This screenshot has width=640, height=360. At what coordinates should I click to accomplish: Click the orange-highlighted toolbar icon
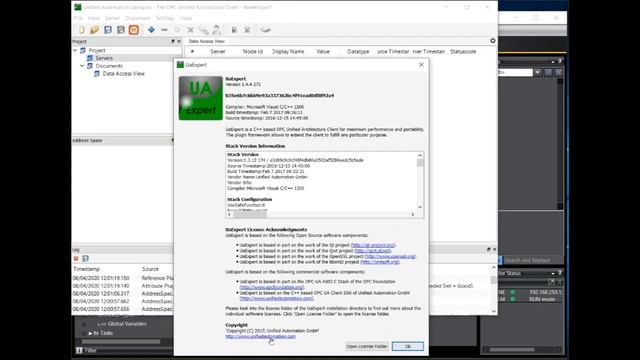point(133,30)
